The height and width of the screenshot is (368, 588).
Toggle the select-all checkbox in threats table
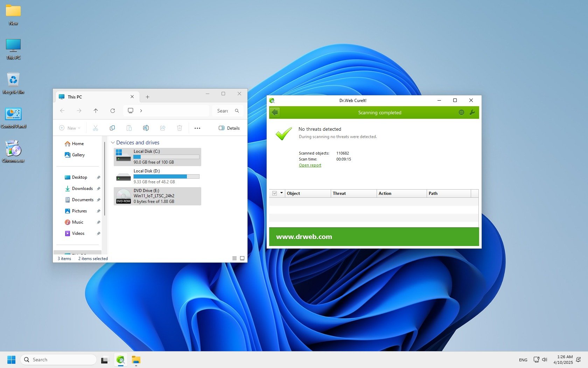[275, 193]
